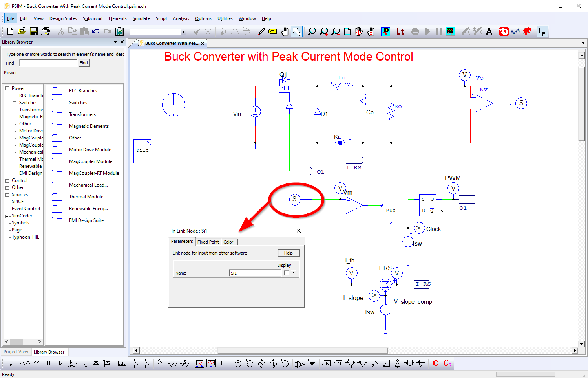Image resolution: width=588 pixels, height=378 pixels.
Task: Click the Help button in In Link Node dialog
Action: (289, 253)
